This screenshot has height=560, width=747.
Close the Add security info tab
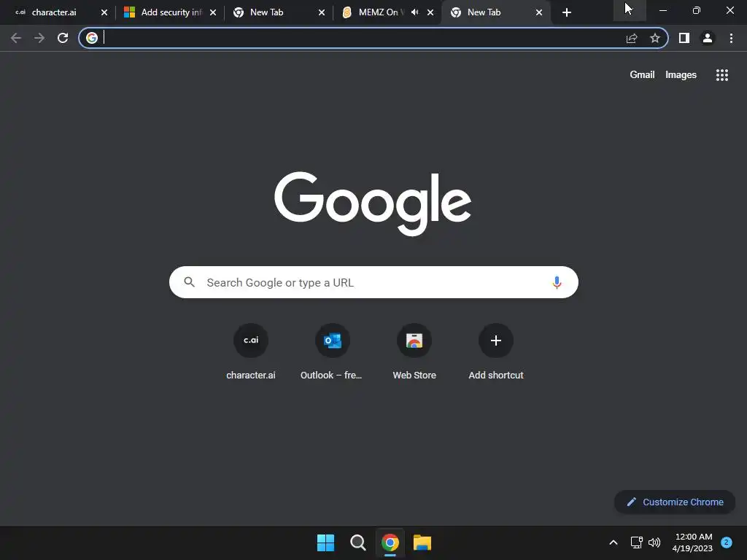tap(213, 12)
